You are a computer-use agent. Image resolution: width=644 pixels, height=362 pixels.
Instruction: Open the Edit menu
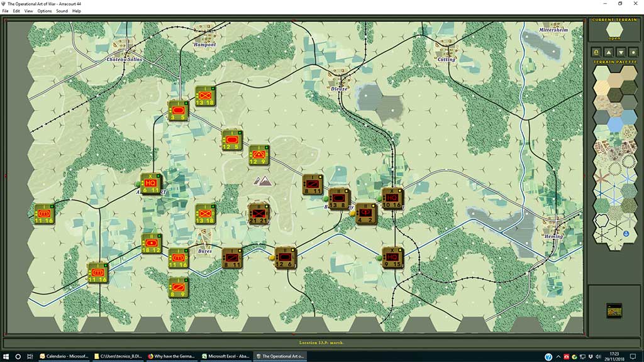click(x=16, y=11)
